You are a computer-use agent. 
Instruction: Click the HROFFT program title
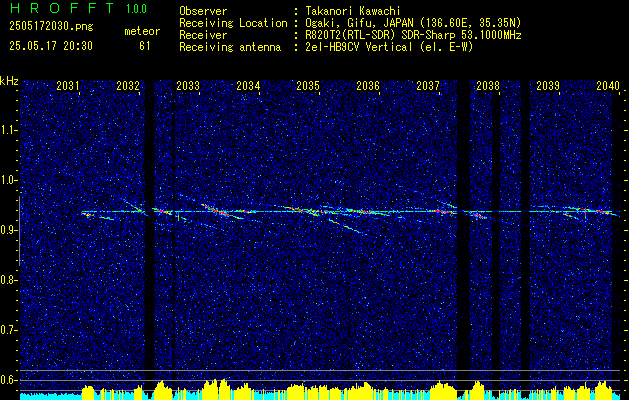click(61, 8)
